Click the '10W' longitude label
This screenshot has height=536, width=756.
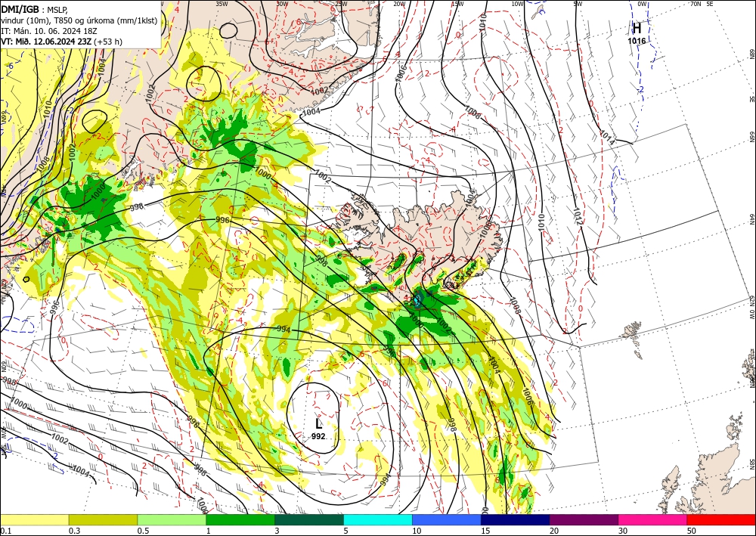coord(517,4)
